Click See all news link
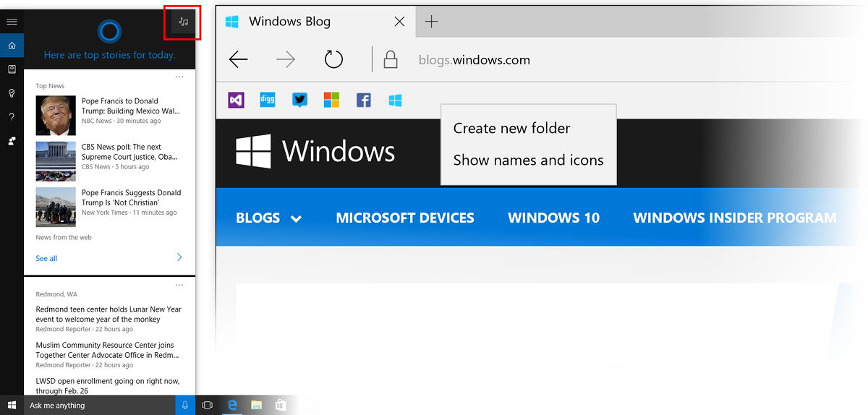 46,258
